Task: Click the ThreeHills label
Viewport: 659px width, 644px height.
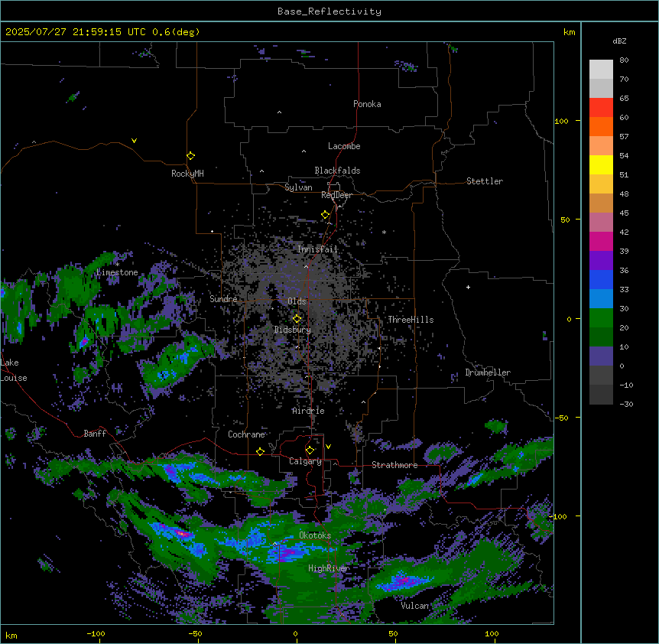Action: tap(411, 320)
